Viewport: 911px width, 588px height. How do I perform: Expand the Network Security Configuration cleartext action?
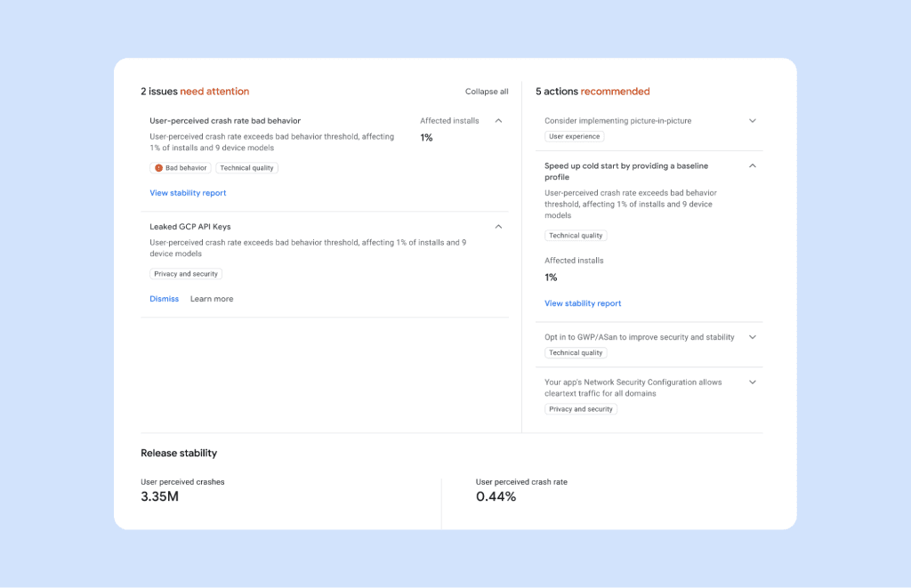pos(753,383)
